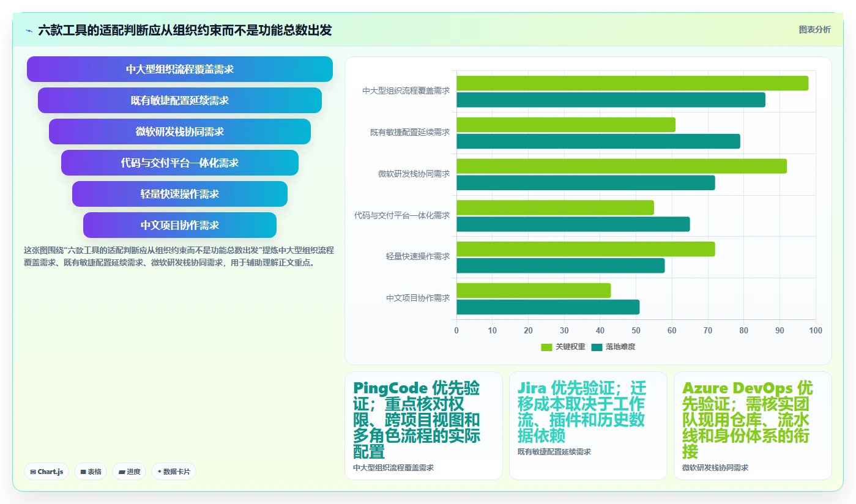Select the 代码与交付平台一体化需求 funnel bar

point(180,163)
